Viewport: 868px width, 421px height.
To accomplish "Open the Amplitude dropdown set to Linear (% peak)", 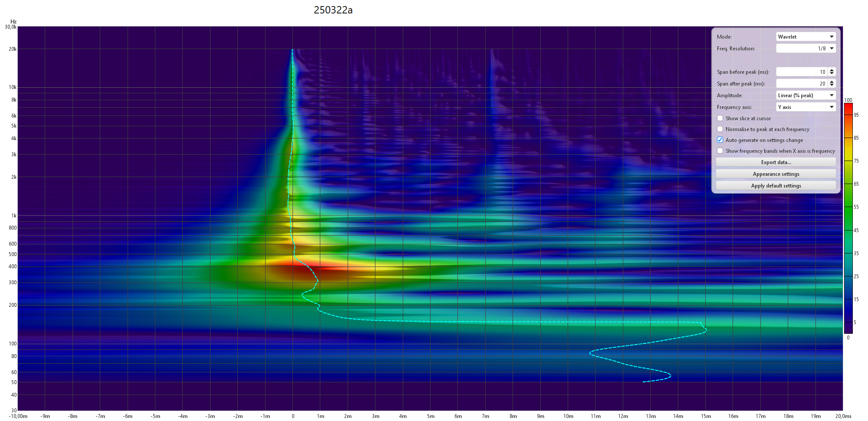I will pos(806,95).
